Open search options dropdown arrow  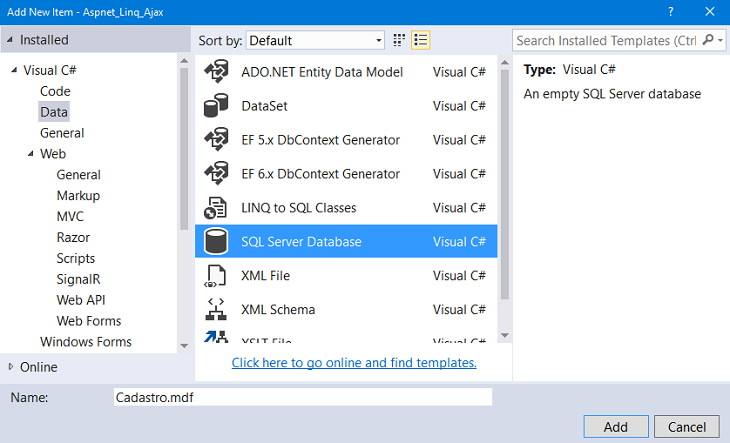(x=721, y=40)
